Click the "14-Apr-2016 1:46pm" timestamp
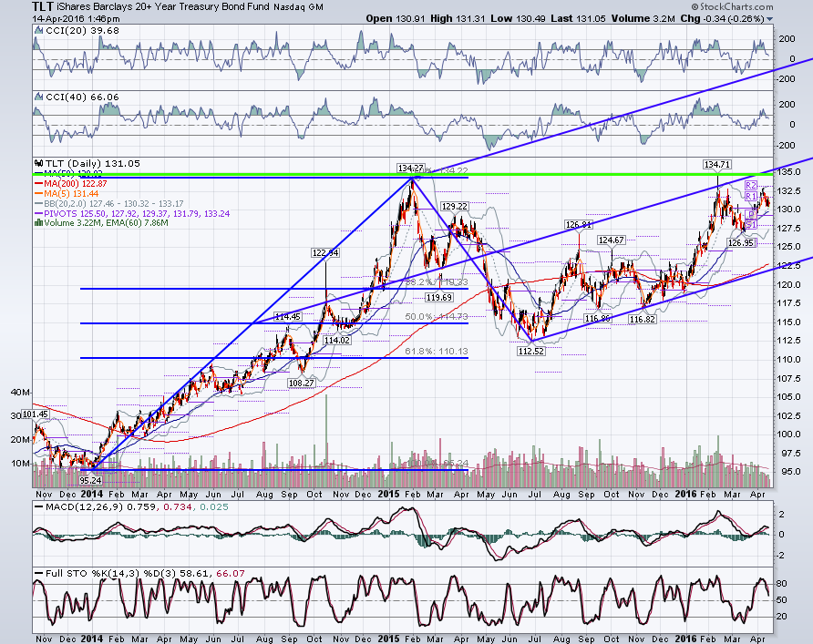813x644 pixels. click(x=76, y=18)
